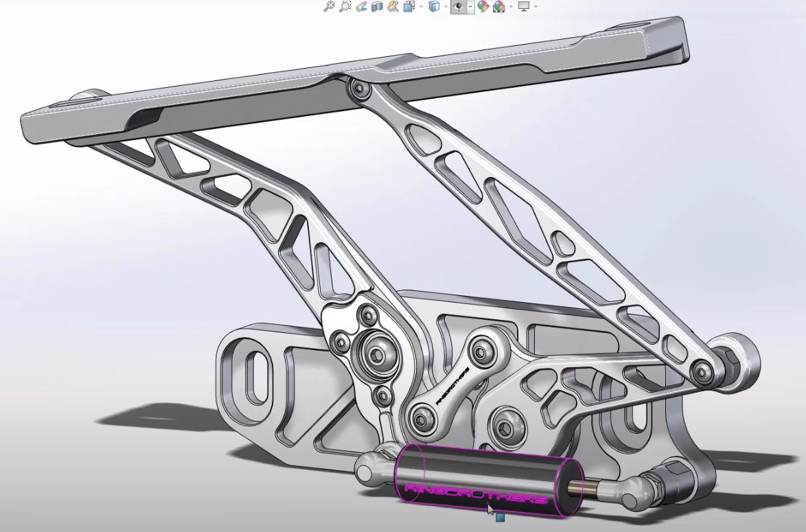
Task: Expand the Hide/Show Items dropdown
Action: point(470,8)
